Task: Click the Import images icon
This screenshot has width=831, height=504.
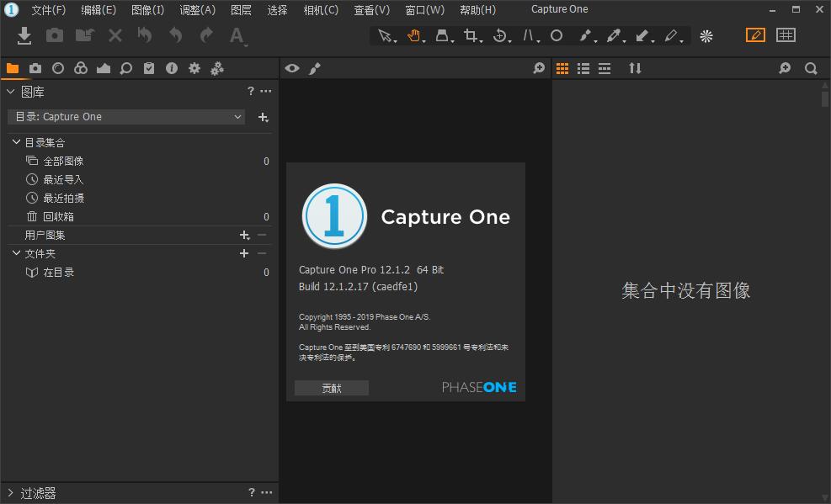Action: coord(23,35)
